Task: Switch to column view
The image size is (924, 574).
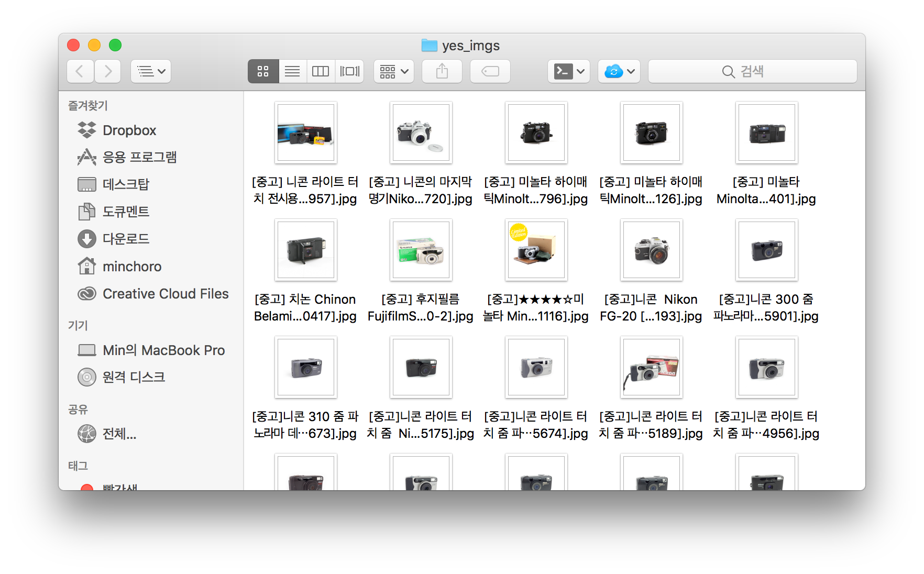Action: point(321,71)
